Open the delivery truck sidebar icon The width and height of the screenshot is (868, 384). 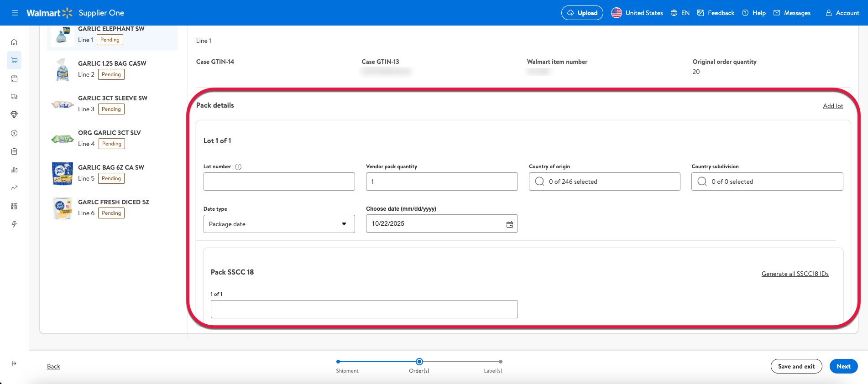14,97
